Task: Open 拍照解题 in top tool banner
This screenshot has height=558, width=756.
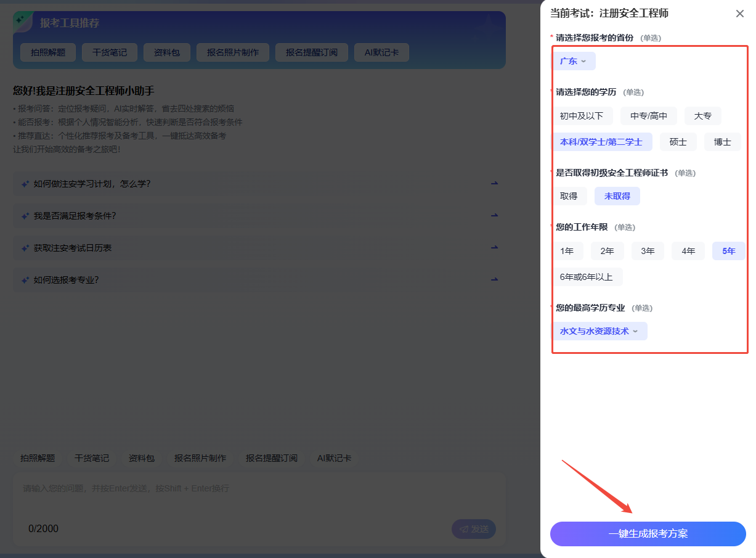Action: tap(47, 52)
